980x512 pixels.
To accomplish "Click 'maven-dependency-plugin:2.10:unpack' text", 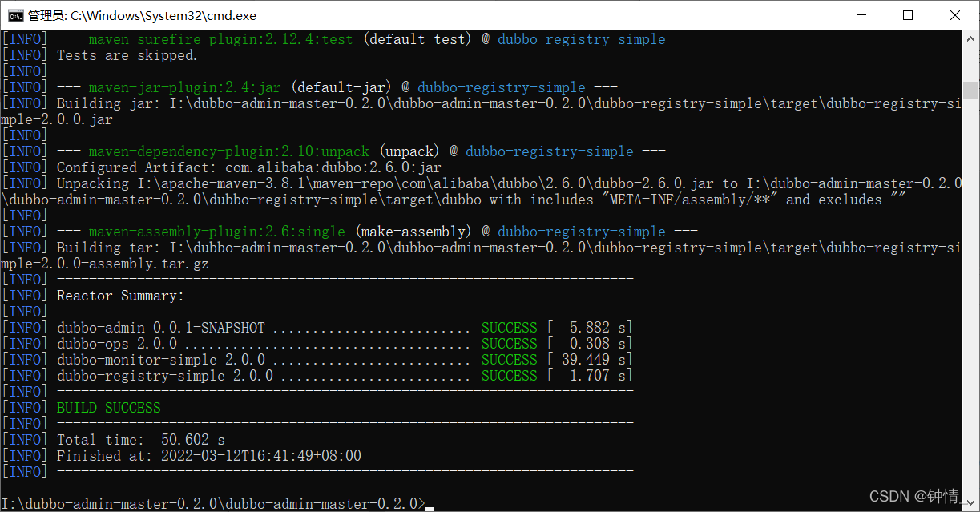I will [228, 151].
